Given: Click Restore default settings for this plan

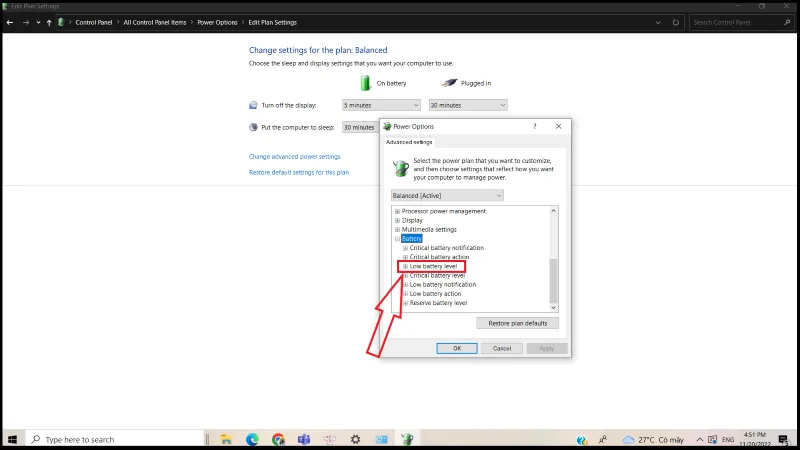Looking at the screenshot, I should [x=298, y=172].
